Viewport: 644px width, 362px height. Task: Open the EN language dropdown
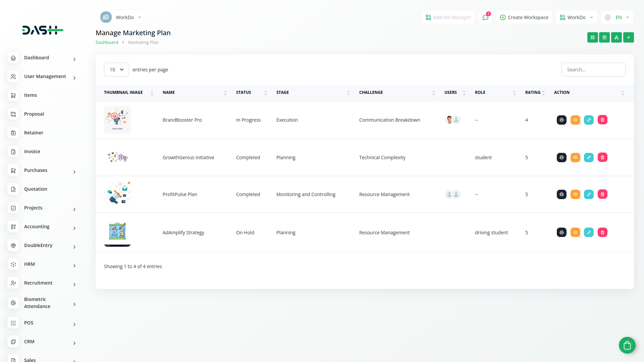[617, 17]
